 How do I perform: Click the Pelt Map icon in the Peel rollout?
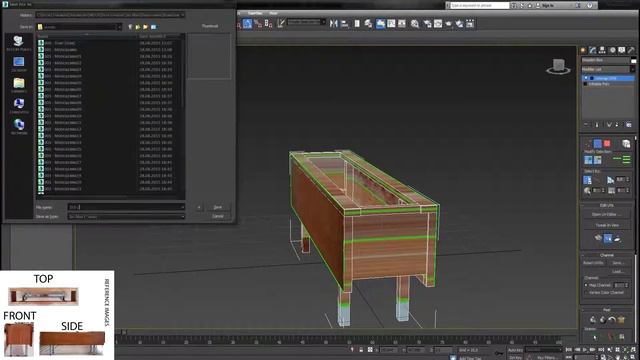pyautogui.click(x=621, y=320)
